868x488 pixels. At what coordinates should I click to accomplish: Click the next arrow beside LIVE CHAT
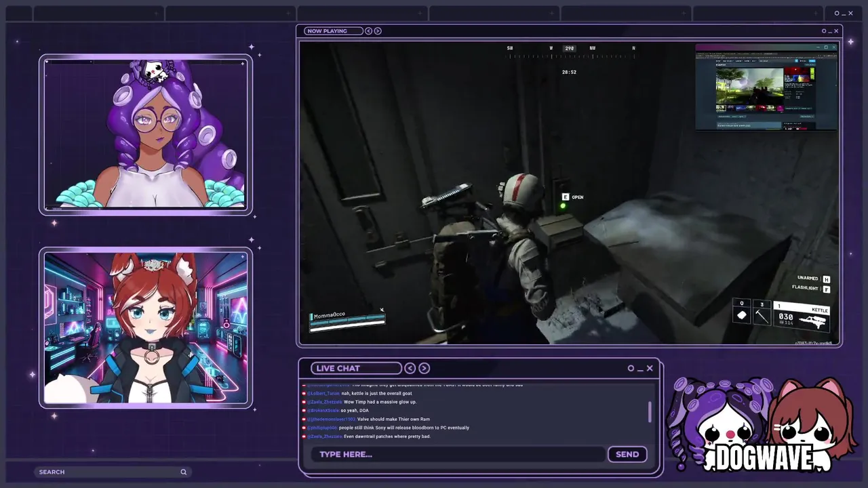[424, 368]
